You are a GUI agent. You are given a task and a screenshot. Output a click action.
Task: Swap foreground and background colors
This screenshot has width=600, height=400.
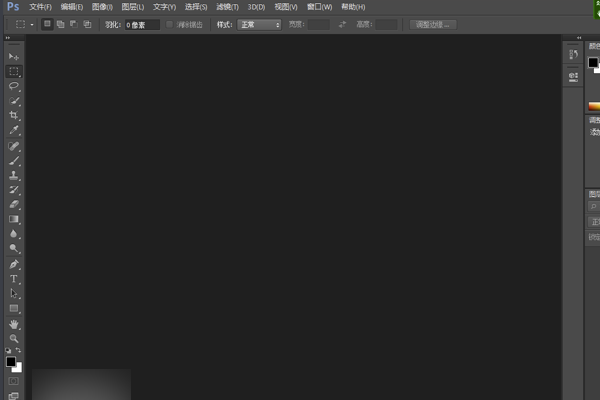point(18,350)
